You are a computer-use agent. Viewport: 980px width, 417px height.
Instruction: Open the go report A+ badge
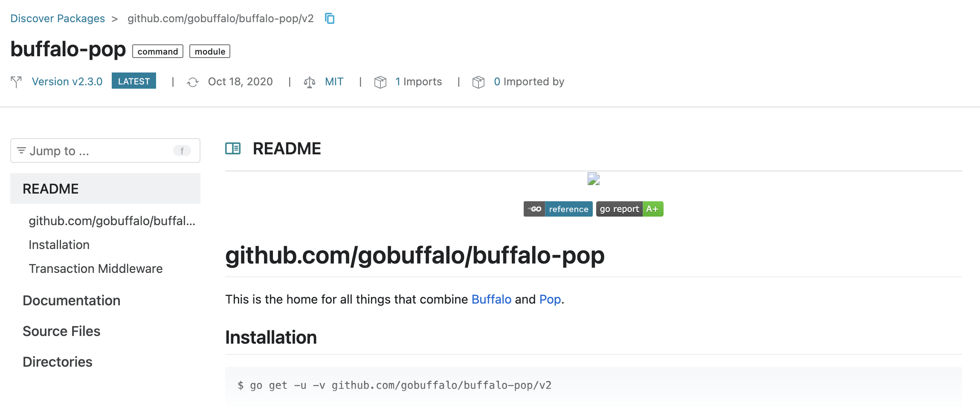[629, 209]
